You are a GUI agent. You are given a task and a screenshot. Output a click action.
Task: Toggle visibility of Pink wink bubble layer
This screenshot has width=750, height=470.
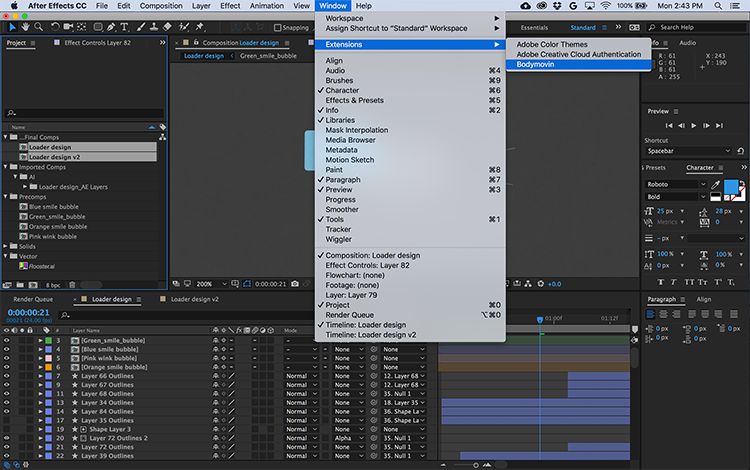(7, 358)
